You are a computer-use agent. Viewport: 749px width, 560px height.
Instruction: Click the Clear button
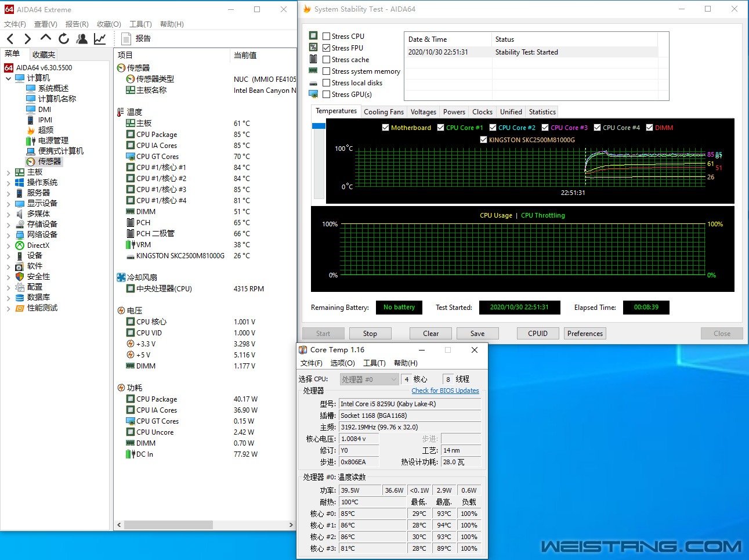(430, 334)
